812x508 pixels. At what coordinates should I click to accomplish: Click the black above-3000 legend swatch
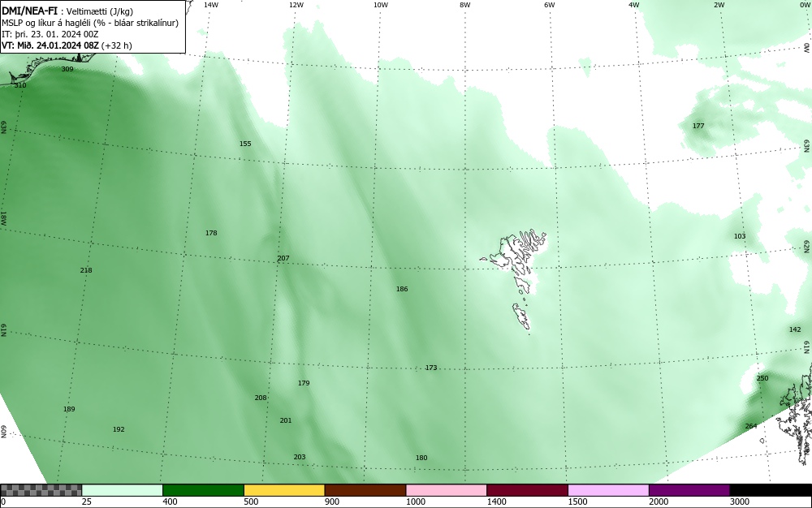pyautogui.click(x=771, y=490)
